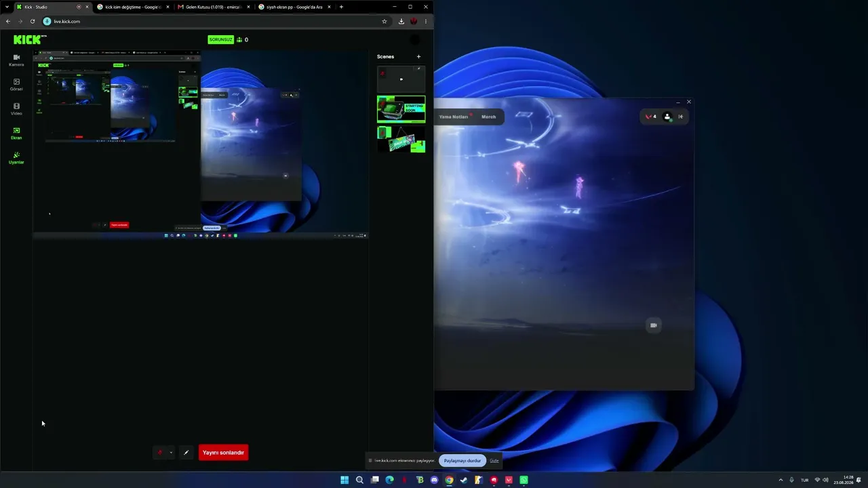This screenshot has width=868, height=488.
Task: Expand microphone options dropdown arrow
Action: [171, 453]
